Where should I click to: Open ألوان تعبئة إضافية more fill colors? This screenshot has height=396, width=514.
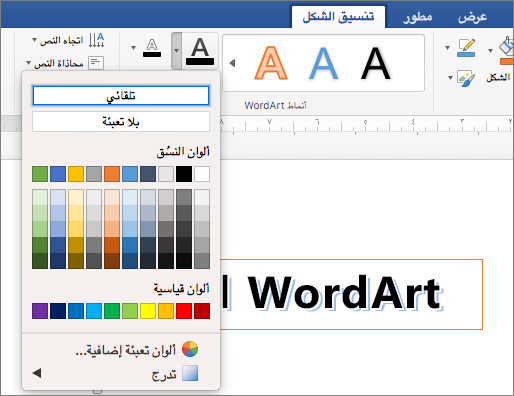126,350
